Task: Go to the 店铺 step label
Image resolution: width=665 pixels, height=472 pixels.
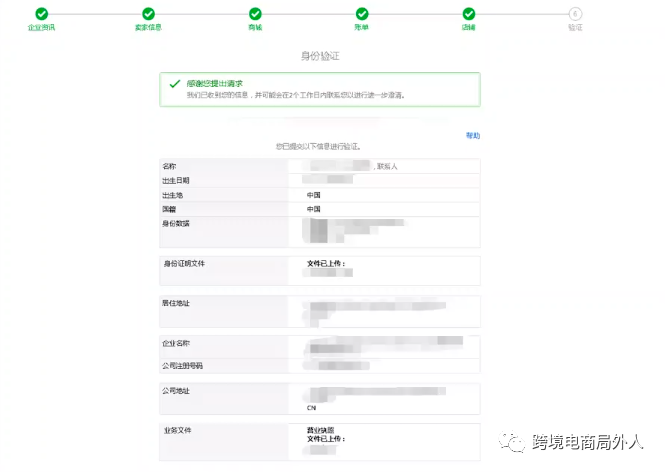Action: pyautogui.click(x=469, y=28)
